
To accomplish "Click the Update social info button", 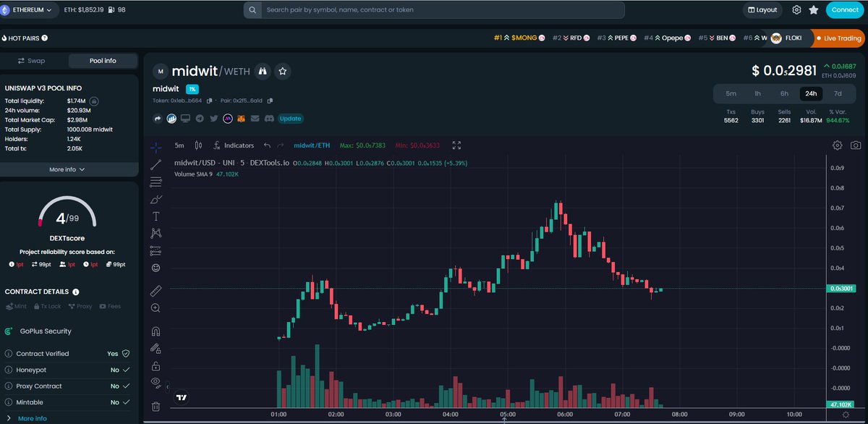I will 290,118.
